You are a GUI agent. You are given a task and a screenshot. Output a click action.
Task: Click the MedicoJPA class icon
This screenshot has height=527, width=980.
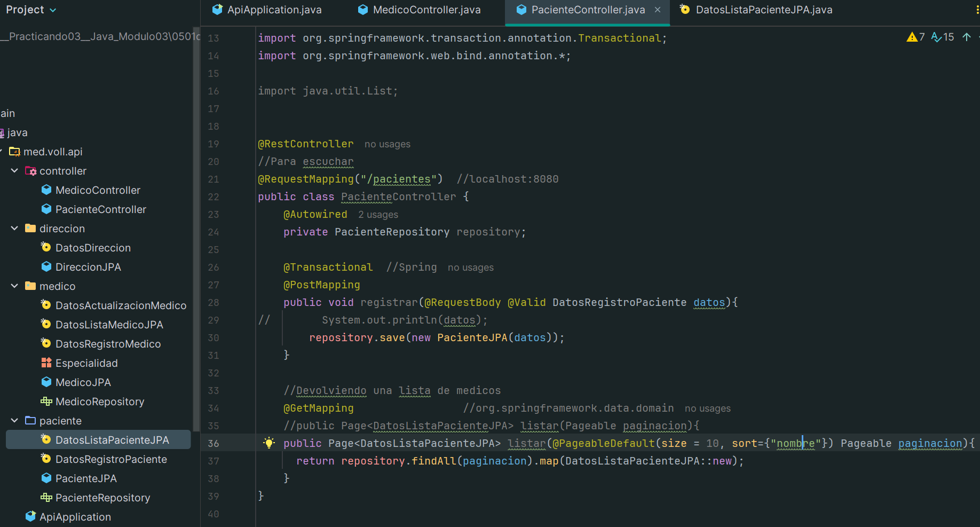pyautogui.click(x=46, y=382)
